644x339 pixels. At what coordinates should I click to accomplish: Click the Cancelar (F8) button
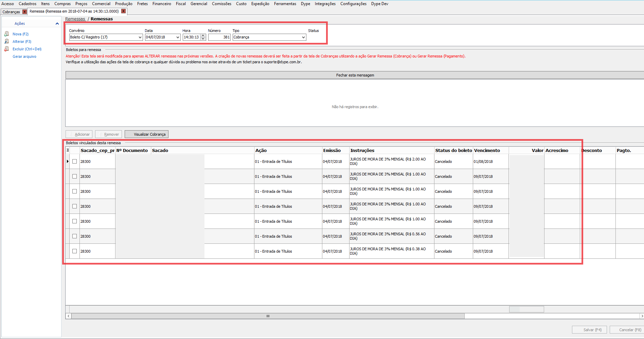tap(627, 330)
